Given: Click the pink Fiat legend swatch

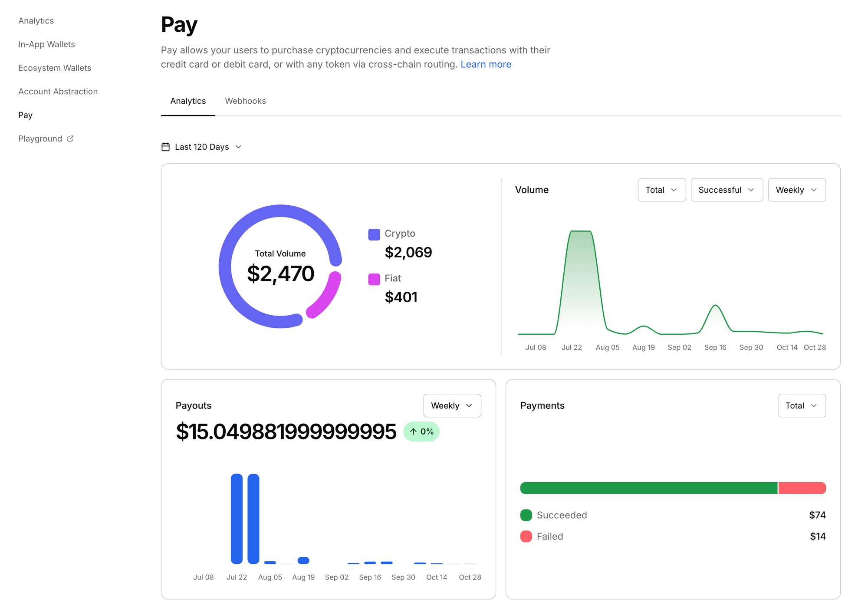Looking at the screenshot, I should pyautogui.click(x=374, y=279).
